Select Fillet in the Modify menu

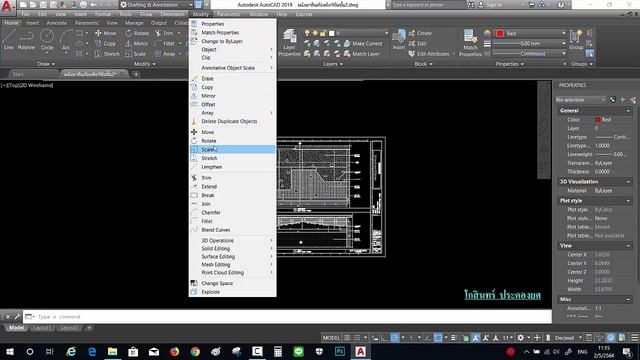[233, 221]
